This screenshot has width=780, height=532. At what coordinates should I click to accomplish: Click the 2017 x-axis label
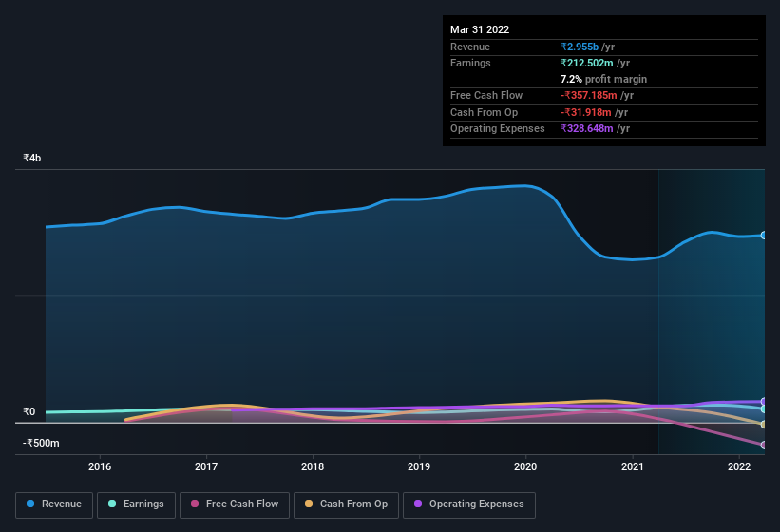point(206,466)
